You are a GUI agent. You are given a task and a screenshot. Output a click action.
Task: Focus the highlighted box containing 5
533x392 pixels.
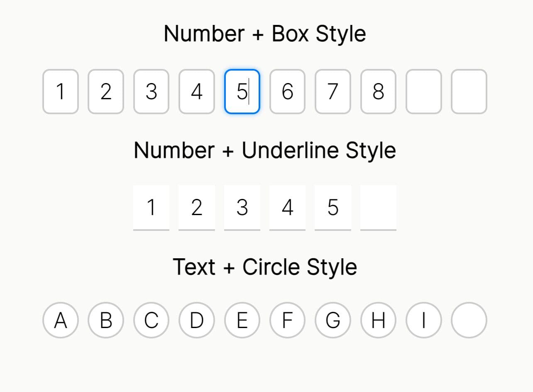[242, 91]
